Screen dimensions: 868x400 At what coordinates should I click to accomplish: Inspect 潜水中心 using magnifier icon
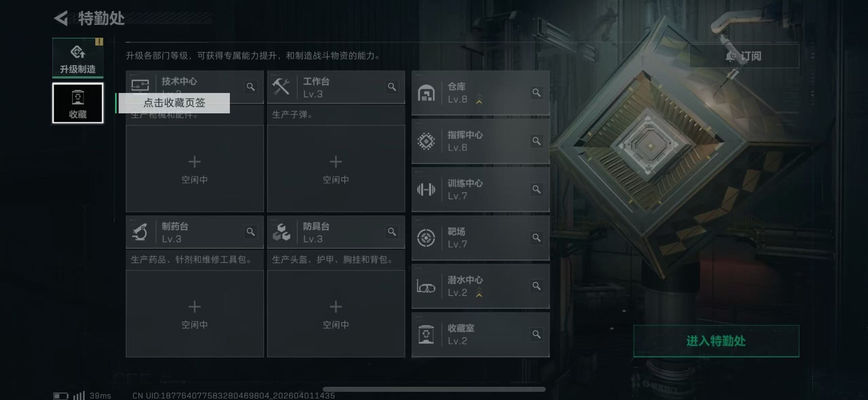pyautogui.click(x=537, y=286)
